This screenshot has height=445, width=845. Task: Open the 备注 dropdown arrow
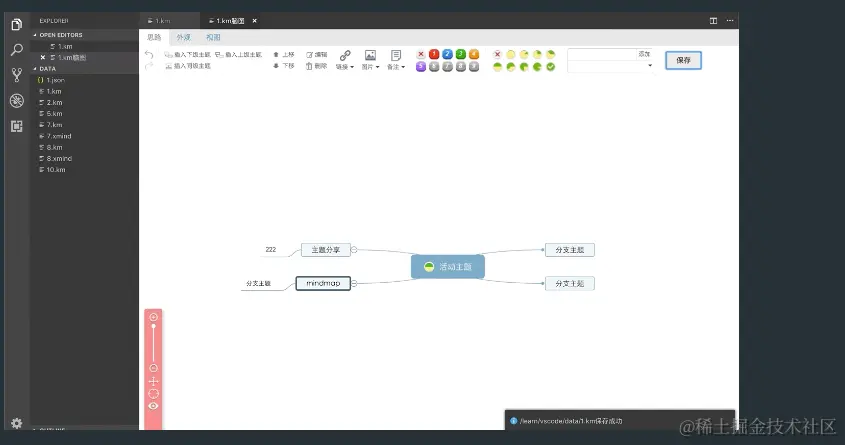click(x=403, y=67)
